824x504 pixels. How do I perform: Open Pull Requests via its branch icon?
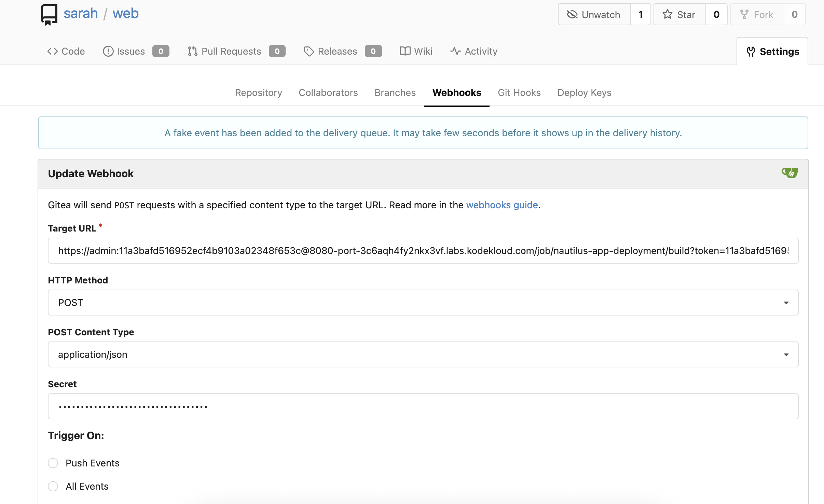[x=192, y=51]
